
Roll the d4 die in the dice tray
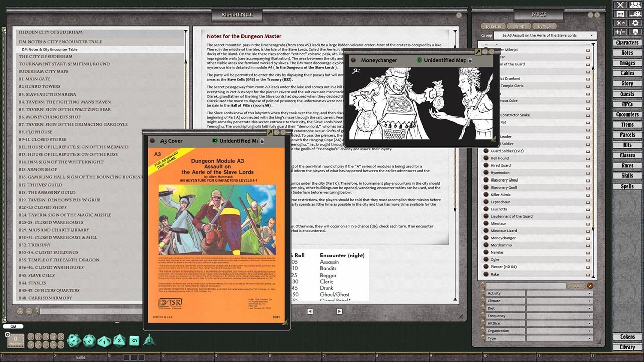pyautogui.click(x=149, y=341)
